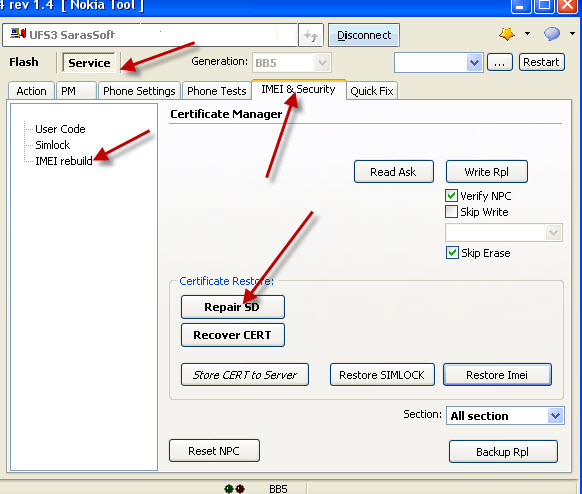
Task: Click the green status LED indicator
Action: (229, 489)
